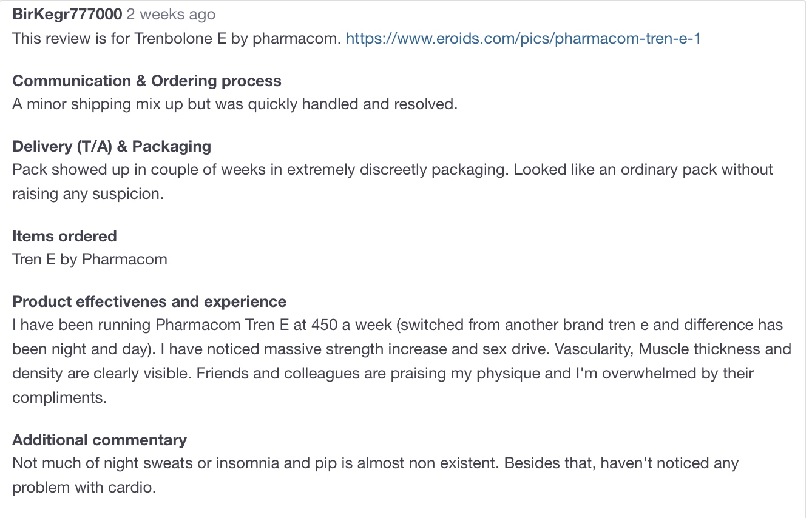Viewport: 812px width, 518px height.
Task: Click the "problem with cardio." line
Action: [84, 488]
